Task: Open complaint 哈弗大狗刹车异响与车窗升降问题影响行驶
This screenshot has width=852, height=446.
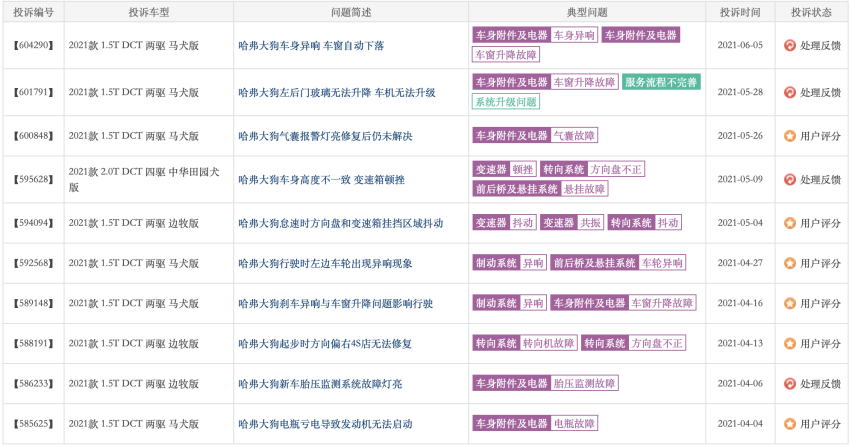Action: pyautogui.click(x=335, y=304)
